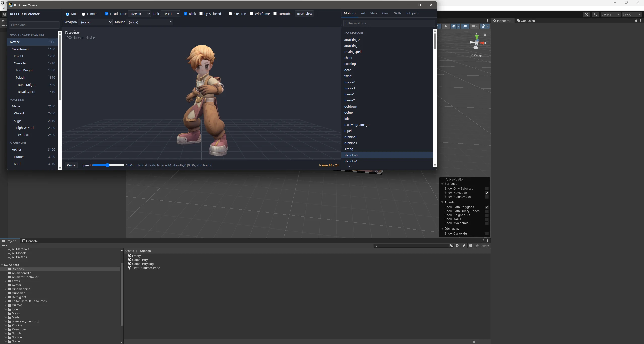Pause the animation playback

(x=71, y=165)
